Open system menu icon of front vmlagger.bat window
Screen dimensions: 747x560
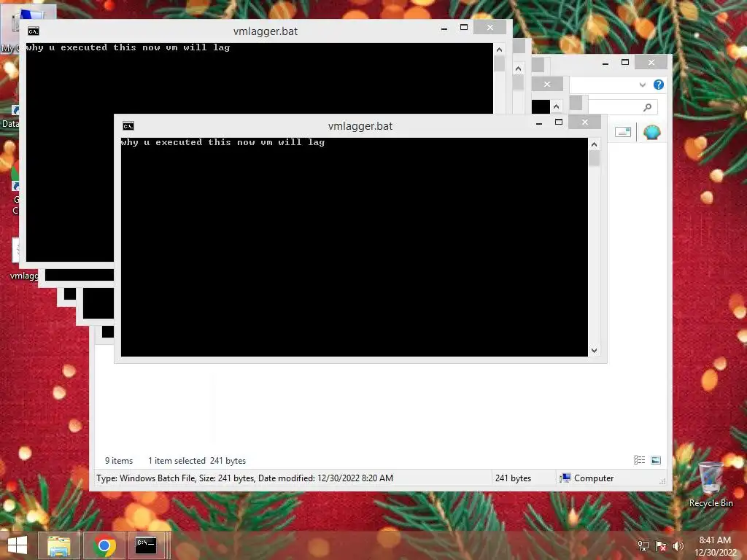[128, 125]
